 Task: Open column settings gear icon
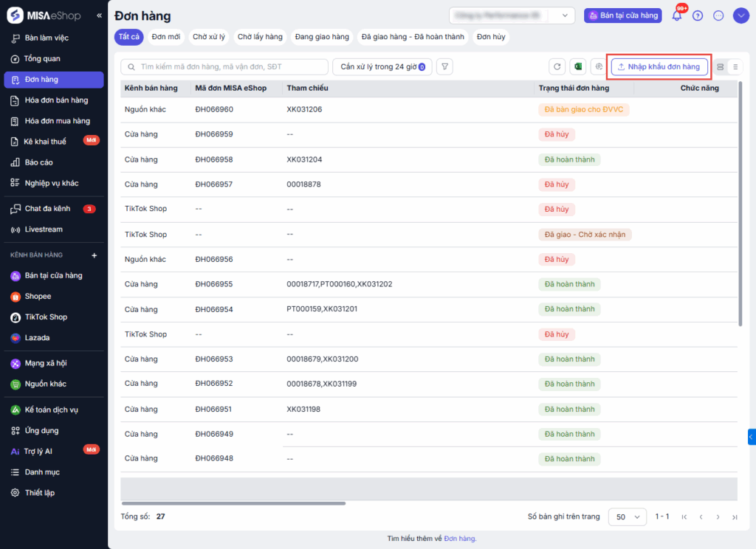(598, 66)
